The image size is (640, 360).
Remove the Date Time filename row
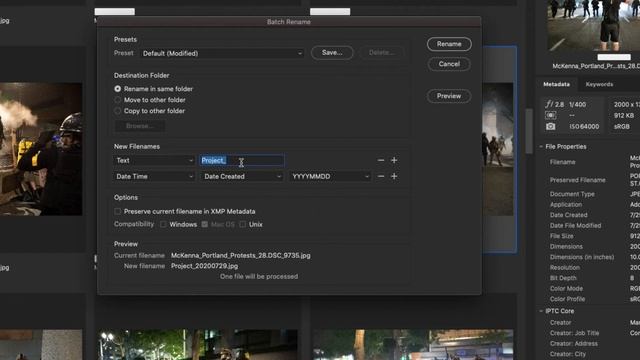(x=381, y=176)
